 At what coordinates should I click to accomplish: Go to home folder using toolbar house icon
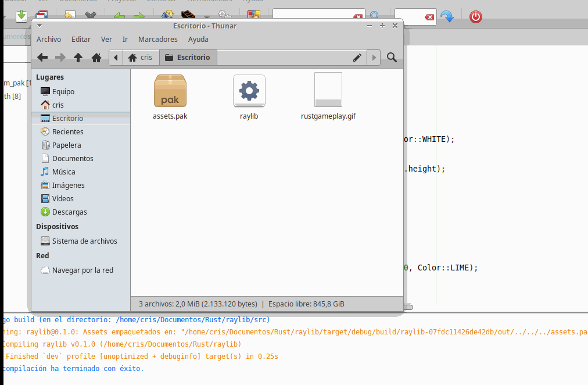(96, 58)
